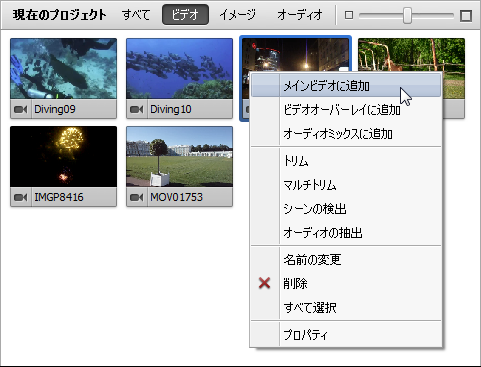Select 名前の変更 to rename clip

[x=346, y=260]
